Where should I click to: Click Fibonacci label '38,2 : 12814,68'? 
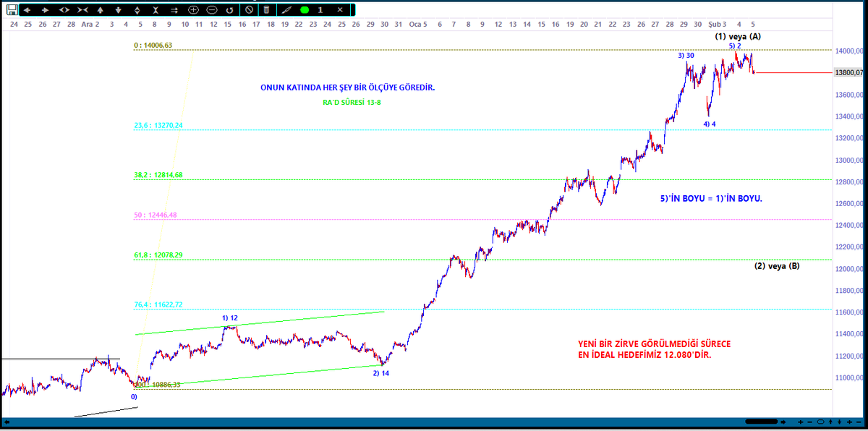point(158,175)
